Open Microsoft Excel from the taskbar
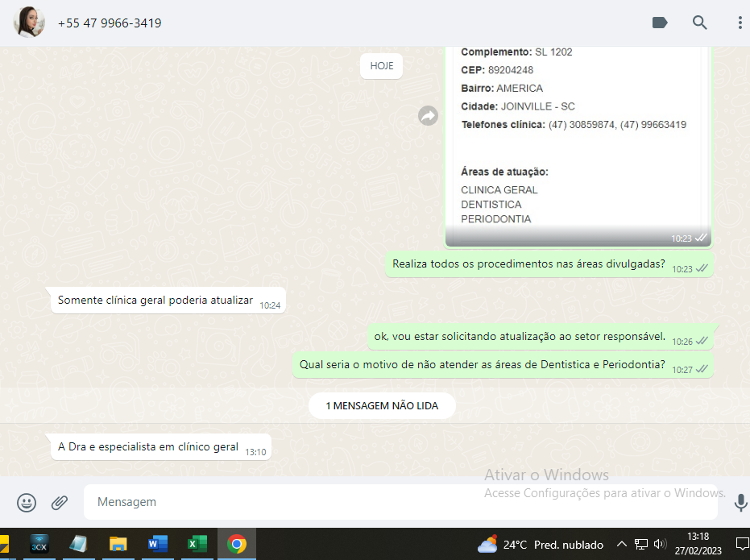This screenshot has height=560, width=750. coord(197,544)
